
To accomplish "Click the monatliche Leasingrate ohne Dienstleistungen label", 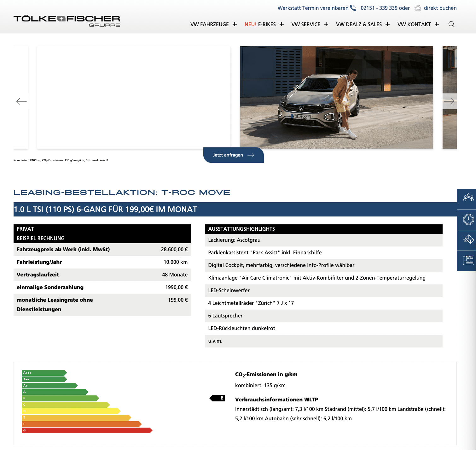I will 55,305.
